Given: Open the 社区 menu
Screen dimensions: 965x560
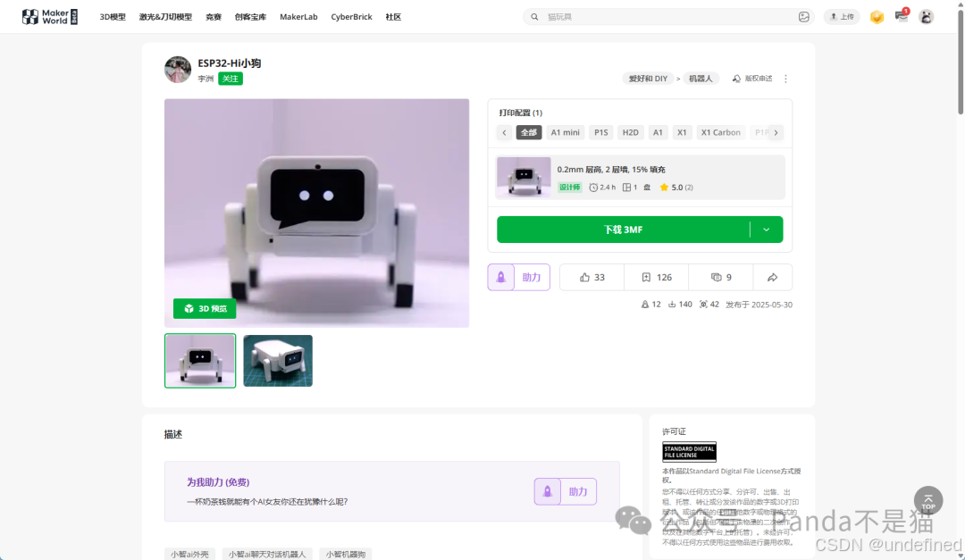Looking at the screenshot, I should point(393,17).
